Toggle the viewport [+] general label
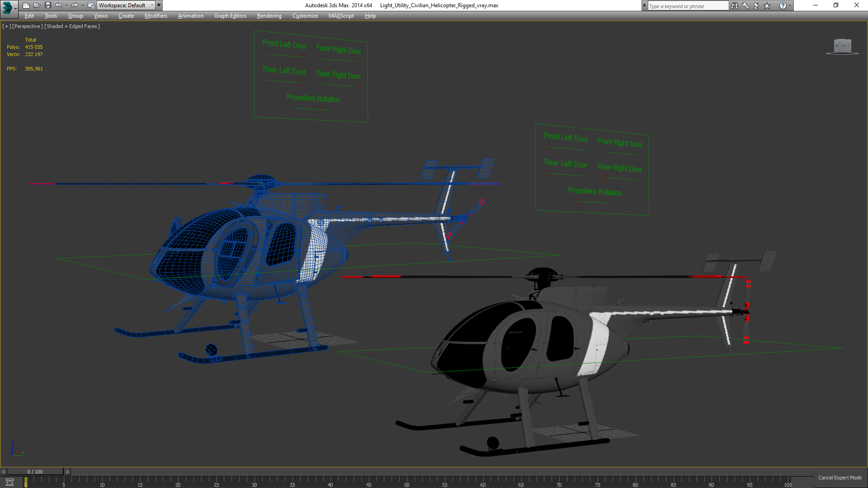Image resolution: width=868 pixels, height=488 pixels. pyautogui.click(x=6, y=26)
